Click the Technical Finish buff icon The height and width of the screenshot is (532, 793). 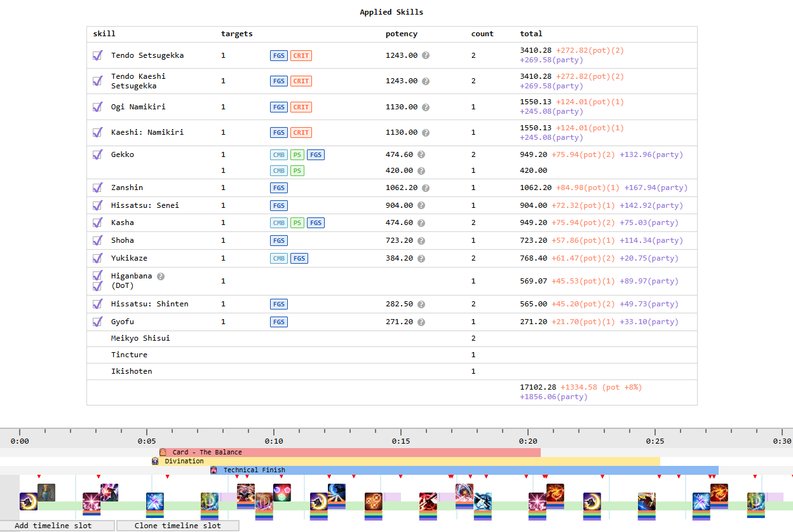tap(213, 470)
